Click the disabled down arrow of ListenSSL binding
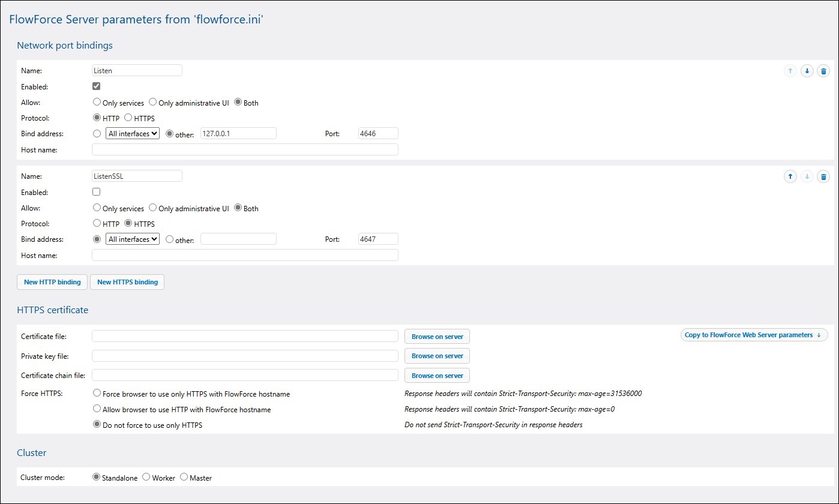Image resolution: width=839 pixels, height=504 pixels. click(x=807, y=176)
